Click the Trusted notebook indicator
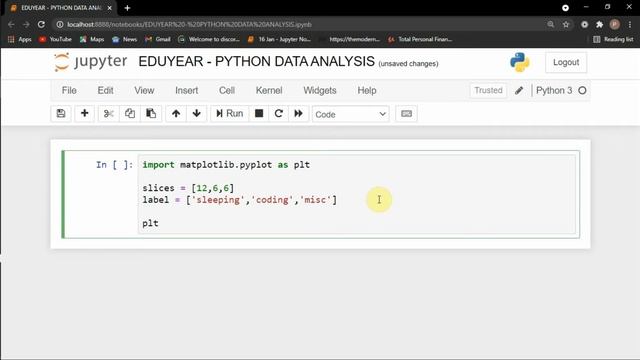The width and height of the screenshot is (640, 360). [488, 90]
